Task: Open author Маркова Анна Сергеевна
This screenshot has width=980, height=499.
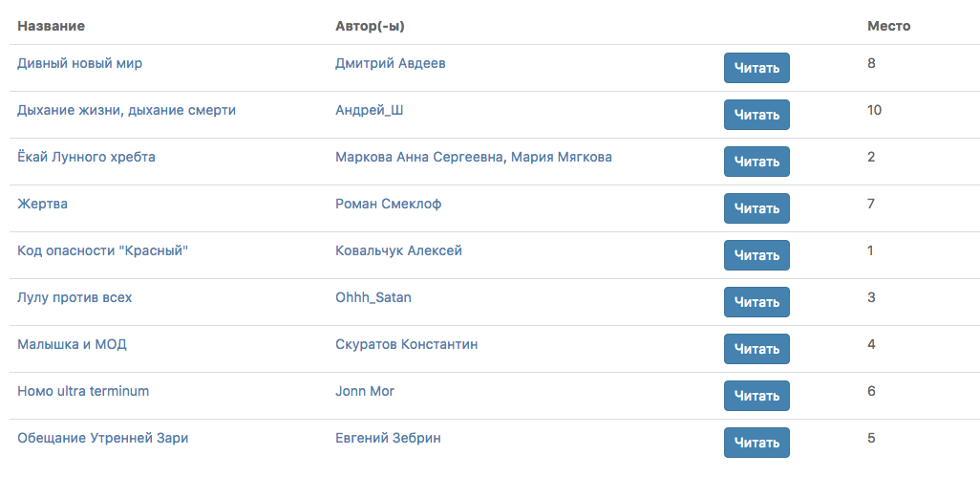Action: [419, 158]
